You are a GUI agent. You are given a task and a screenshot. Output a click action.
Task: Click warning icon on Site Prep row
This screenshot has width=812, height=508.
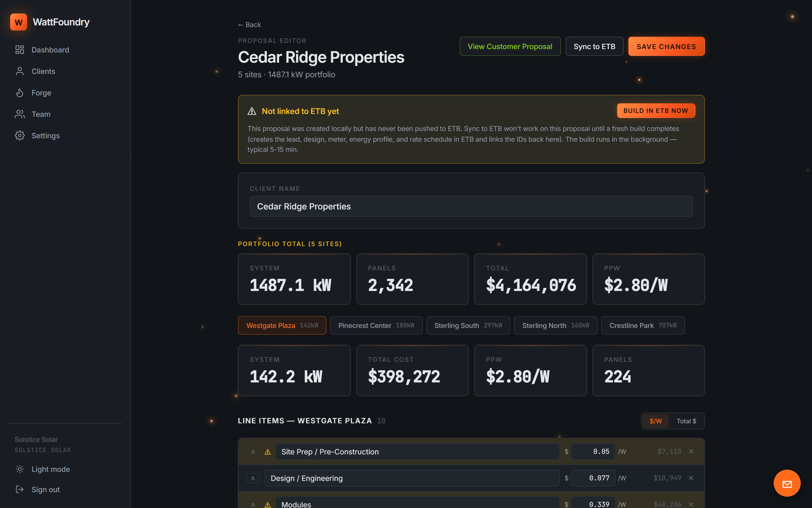tap(268, 452)
